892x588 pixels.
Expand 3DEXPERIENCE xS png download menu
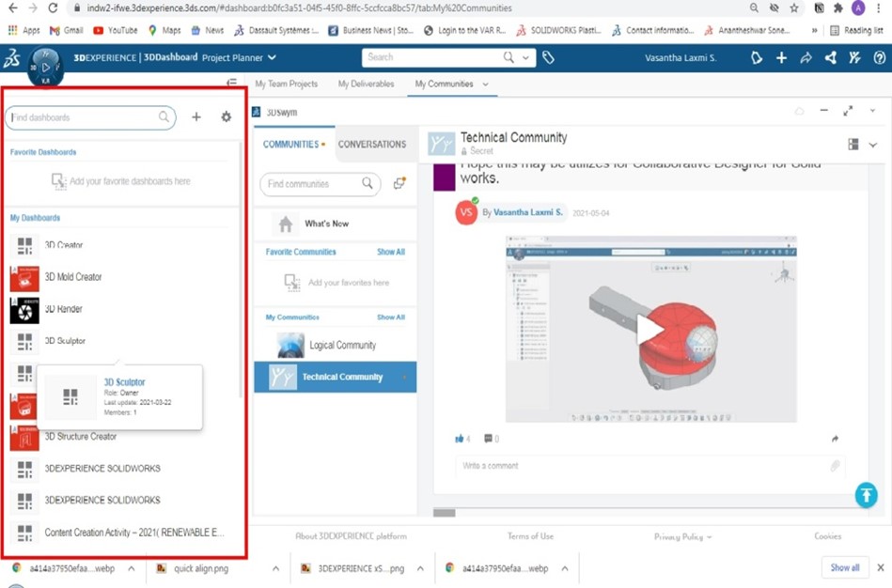[420, 568]
